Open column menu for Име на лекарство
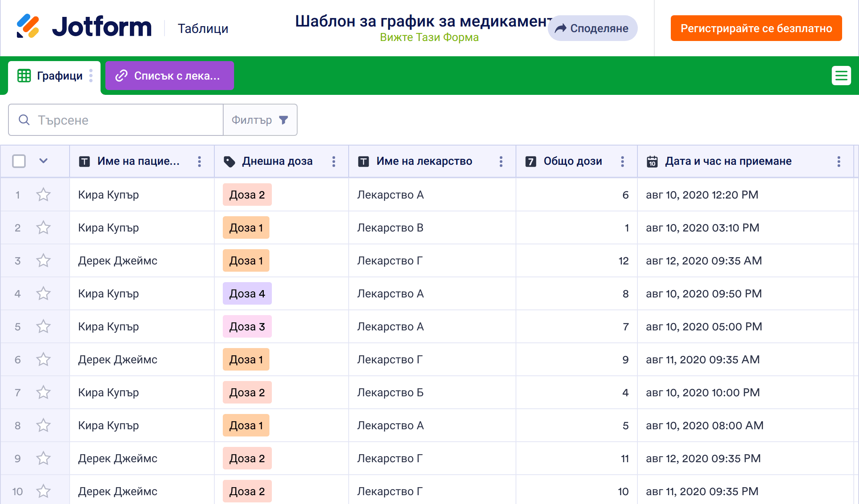The height and width of the screenshot is (504, 859). (501, 162)
